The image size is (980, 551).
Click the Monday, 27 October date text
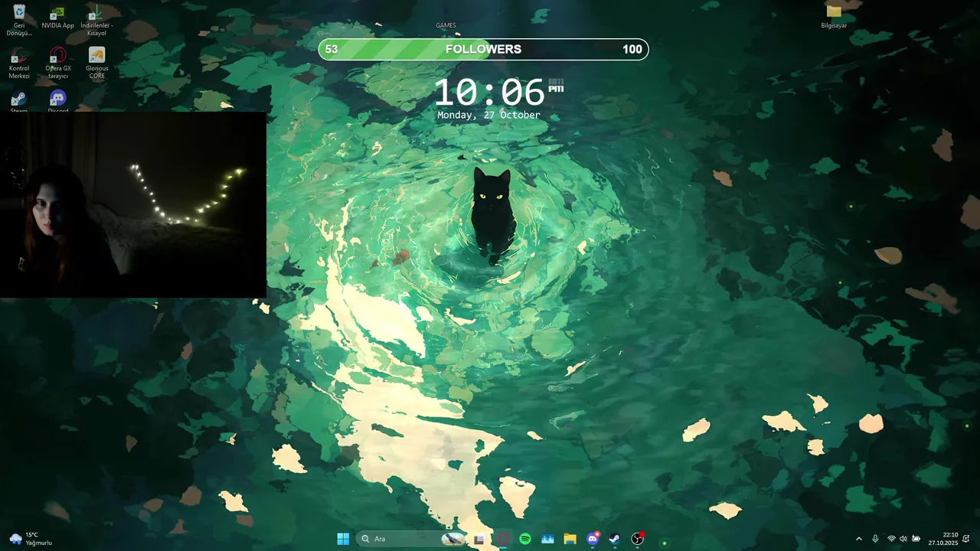click(x=488, y=115)
